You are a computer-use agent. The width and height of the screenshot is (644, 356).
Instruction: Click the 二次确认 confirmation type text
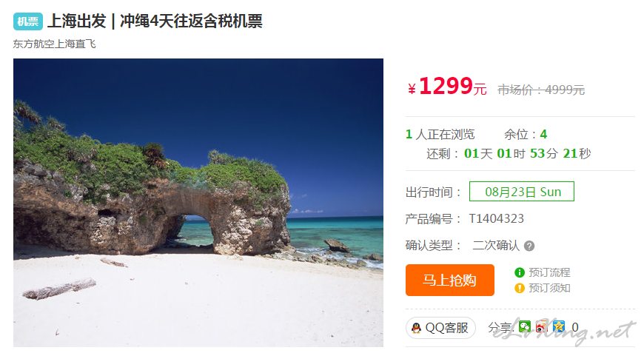pos(496,246)
